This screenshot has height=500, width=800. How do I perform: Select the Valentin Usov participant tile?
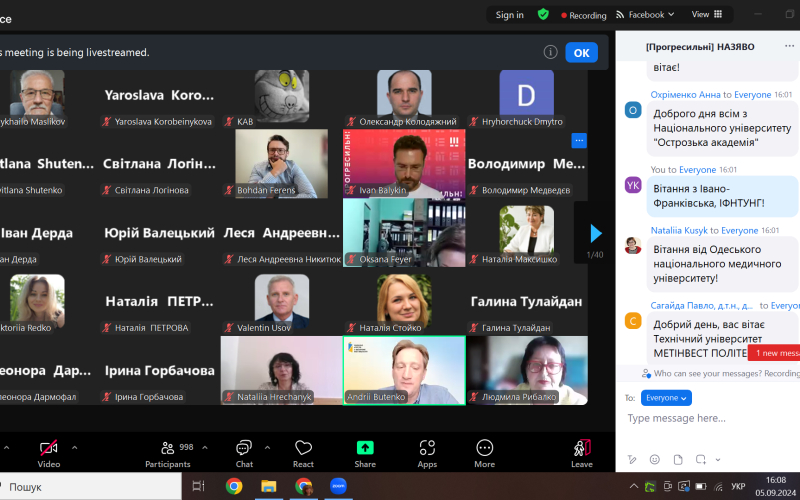pyautogui.click(x=282, y=304)
